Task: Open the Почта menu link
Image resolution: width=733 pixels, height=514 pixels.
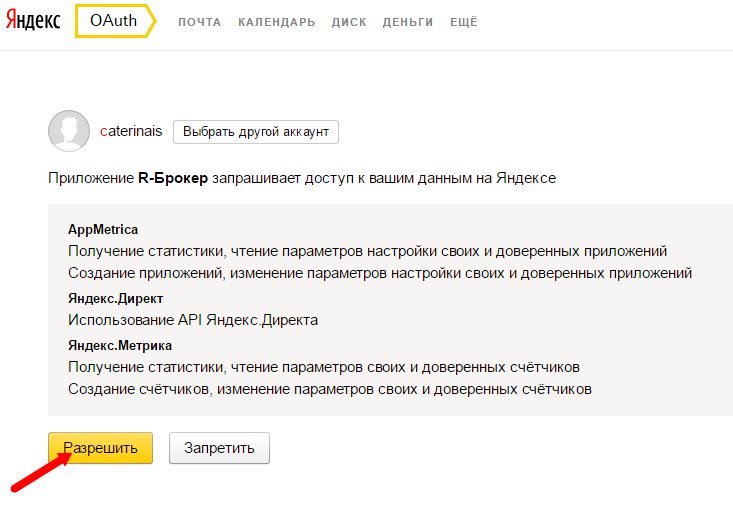Action: [200, 22]
